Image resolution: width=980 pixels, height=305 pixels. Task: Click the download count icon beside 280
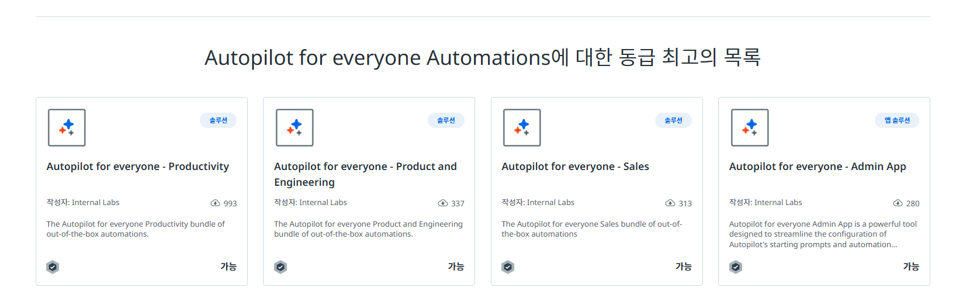(898, 203)
